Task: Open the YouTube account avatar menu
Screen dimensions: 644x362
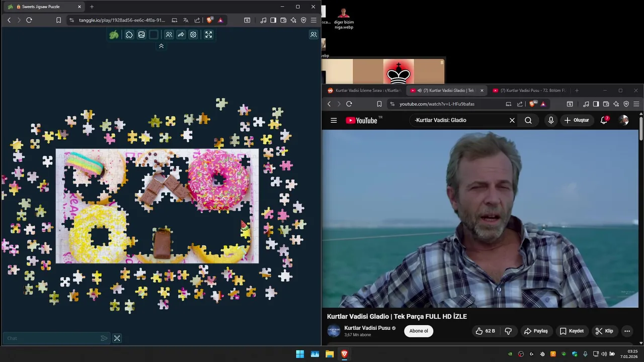Action: pyautogui.click(x=624, y=120)
